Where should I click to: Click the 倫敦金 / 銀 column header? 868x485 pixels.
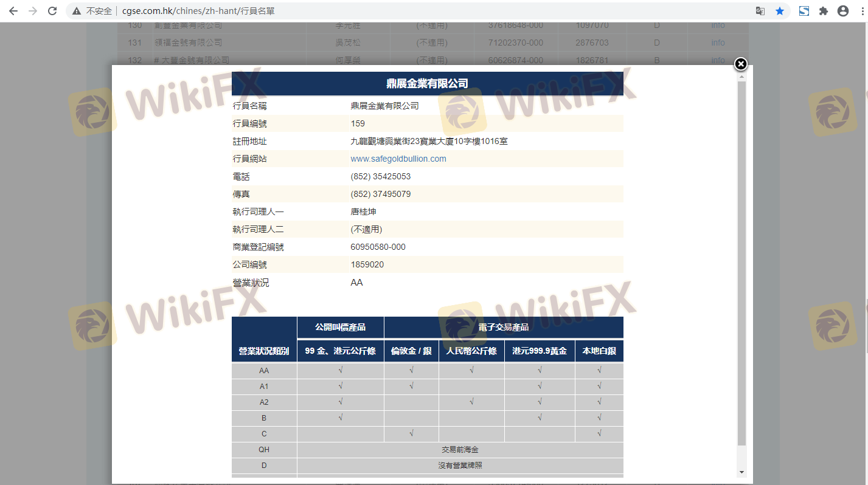tap(411, 351)
